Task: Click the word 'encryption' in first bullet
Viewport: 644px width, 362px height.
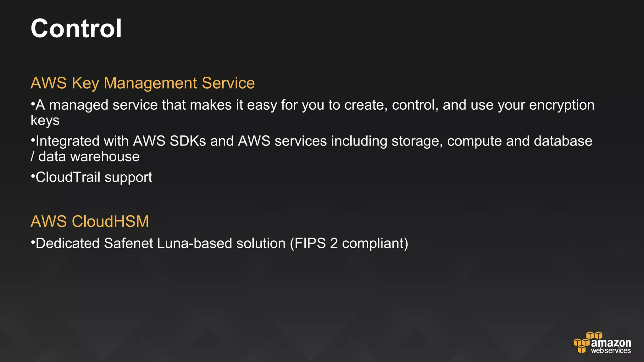Action: point(562,106)
